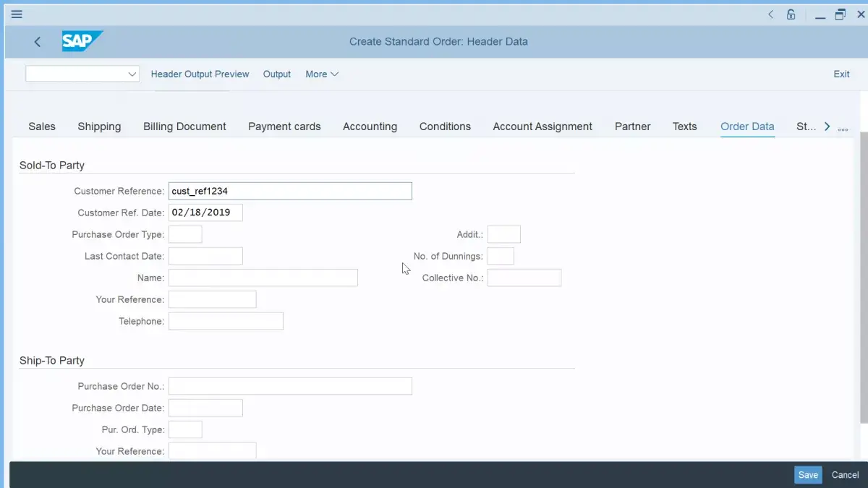Click the Sold-To Party heading
Screen dimensions: 868x488
click(52, 165)
